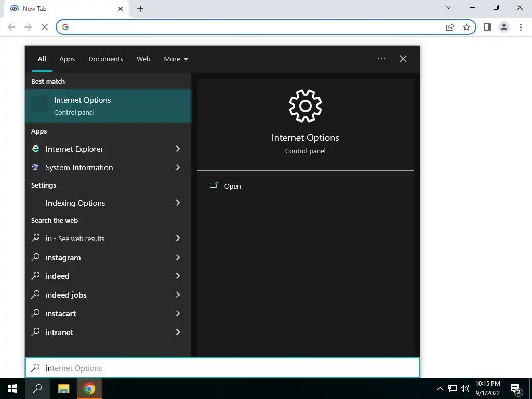The image size is (532, 399).
Task: Open Chrome three-dot menu
Action: [521, 27]
